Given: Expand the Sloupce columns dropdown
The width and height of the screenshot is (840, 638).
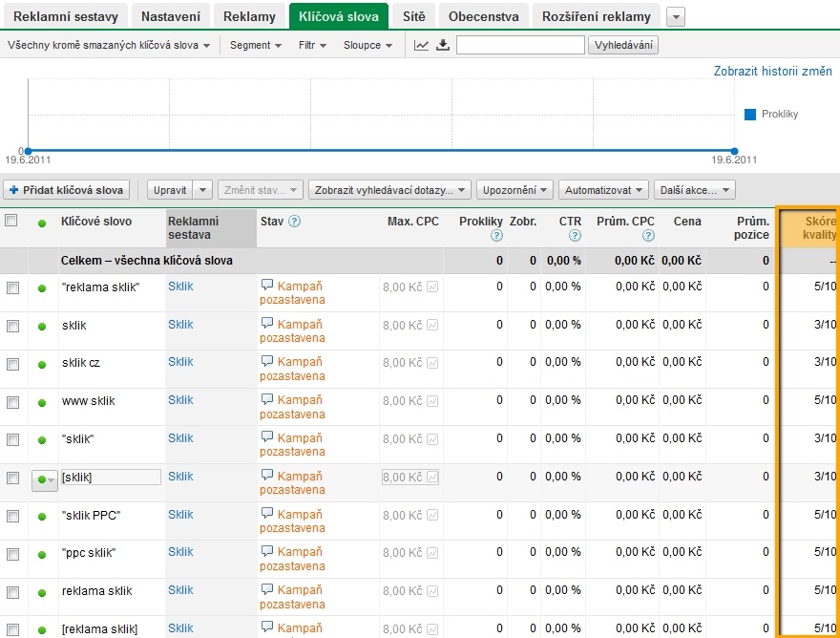Looking at the screenshot, I should click(x=367, y=45).
